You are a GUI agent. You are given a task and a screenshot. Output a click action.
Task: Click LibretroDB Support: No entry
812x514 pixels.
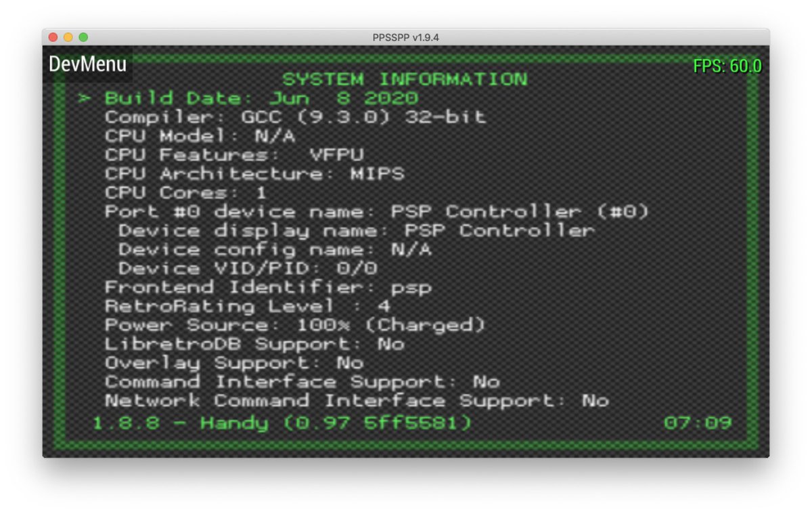(x=254, y=344)
